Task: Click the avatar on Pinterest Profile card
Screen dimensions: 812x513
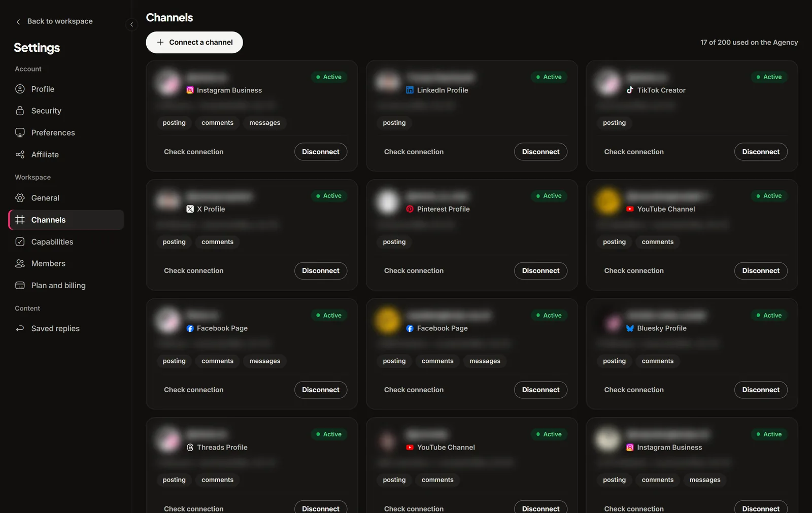Action: tap(388, 202)
